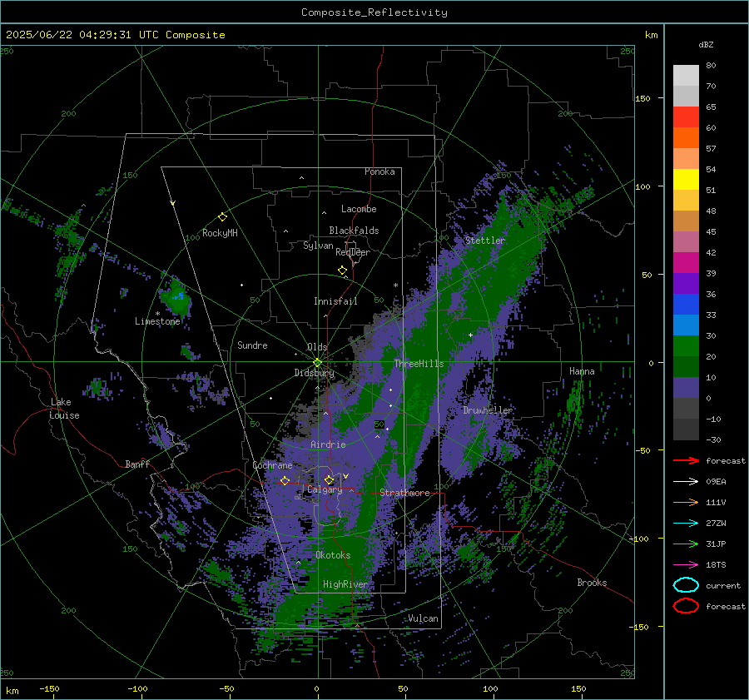Screen dimensions: 749x700
Task: Click the ThreeHills town label
Action: (419, 364)
